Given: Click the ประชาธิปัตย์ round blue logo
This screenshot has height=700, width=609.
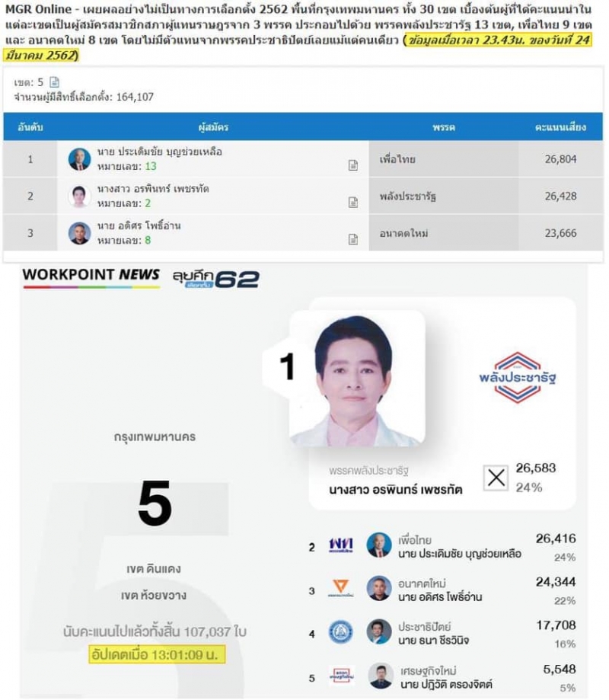Looking at the screenshot, I should pyautogui.click(x=341, y=632).
